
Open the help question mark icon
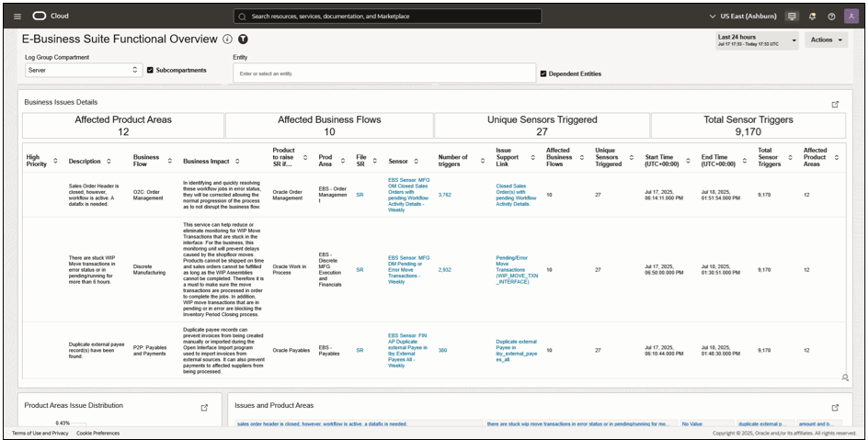point(831,17)
